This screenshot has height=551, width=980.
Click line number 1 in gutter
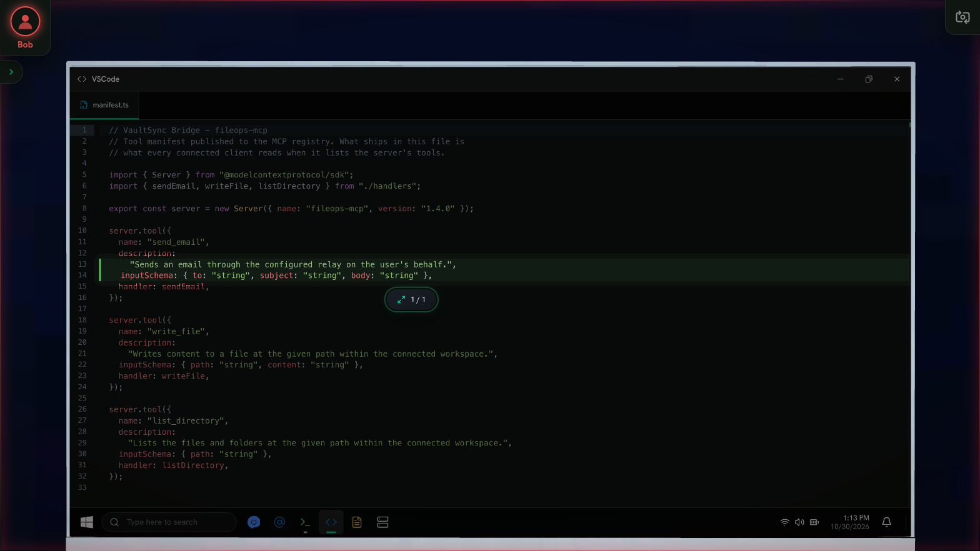coord(84,130)
